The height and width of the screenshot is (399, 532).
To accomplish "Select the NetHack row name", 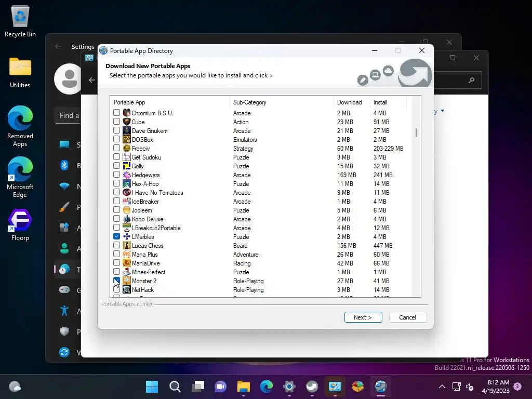I will 143,290.
